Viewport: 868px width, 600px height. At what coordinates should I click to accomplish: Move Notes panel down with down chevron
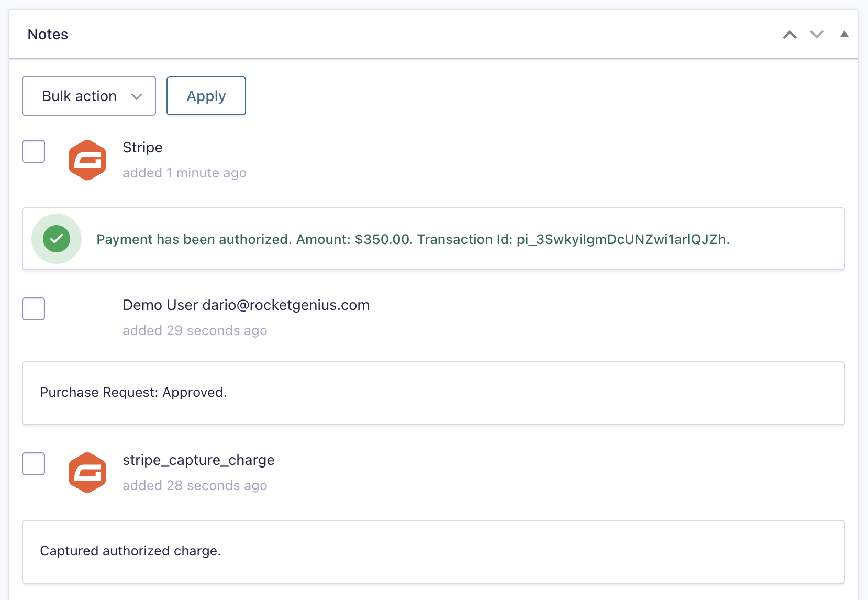click(x=817, y=35)
